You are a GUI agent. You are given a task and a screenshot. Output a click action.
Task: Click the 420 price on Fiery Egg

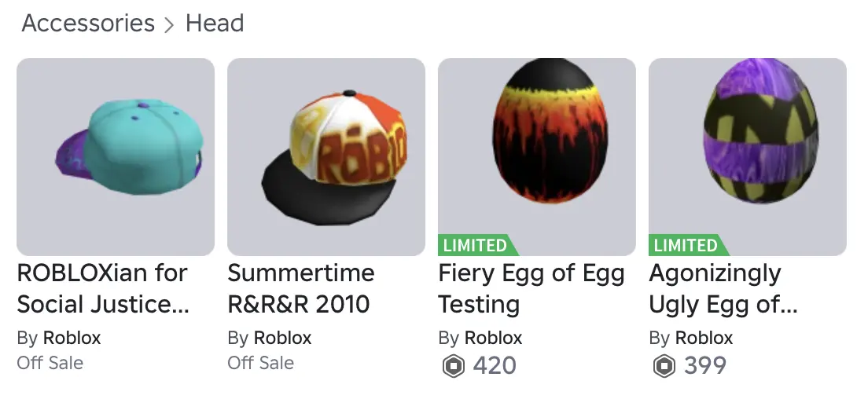point(495,366)
